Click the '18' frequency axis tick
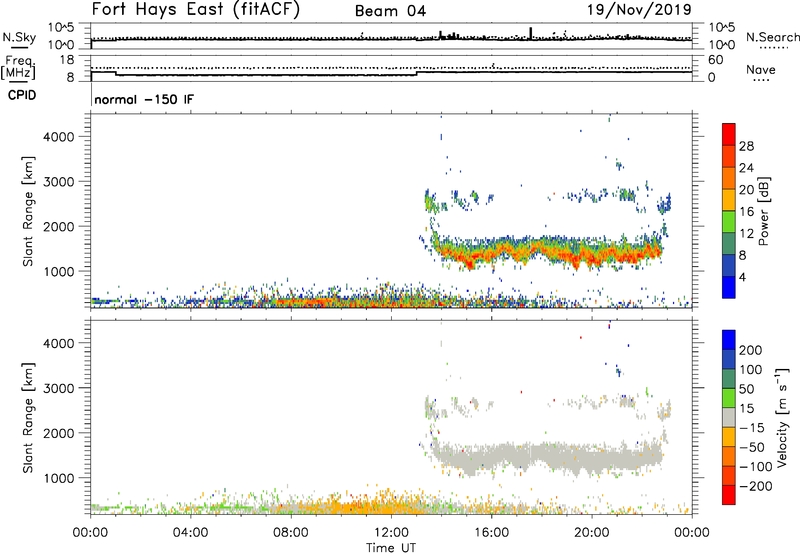Screen dimensions: 800x554 pos(67,60)
